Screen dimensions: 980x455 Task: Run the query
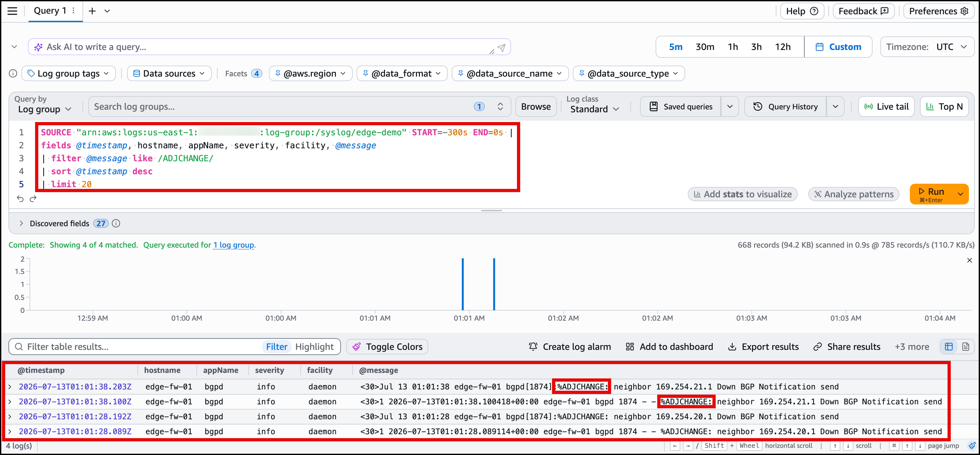(931, 194)
